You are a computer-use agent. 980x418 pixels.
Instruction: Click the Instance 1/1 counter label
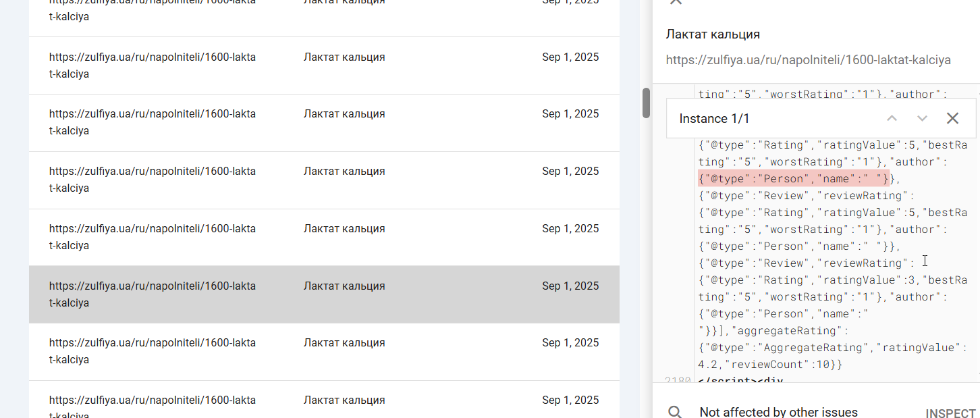point(714,119)
